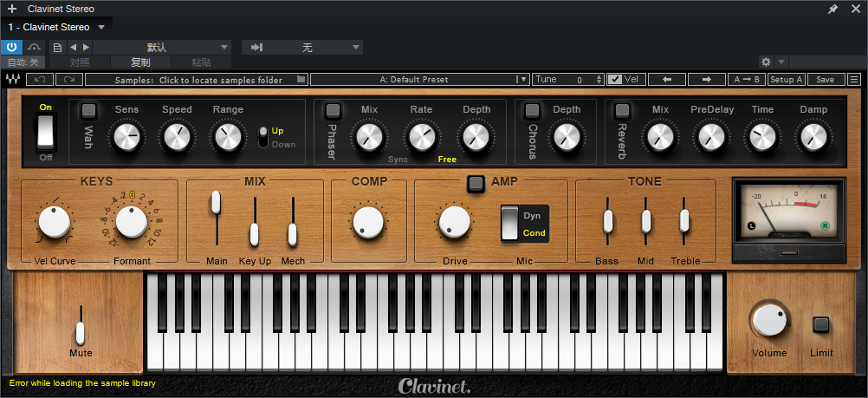This screenshot has width=868, height=398.
Task: Click the 粘贴 paste button
Action: point(201,62)
